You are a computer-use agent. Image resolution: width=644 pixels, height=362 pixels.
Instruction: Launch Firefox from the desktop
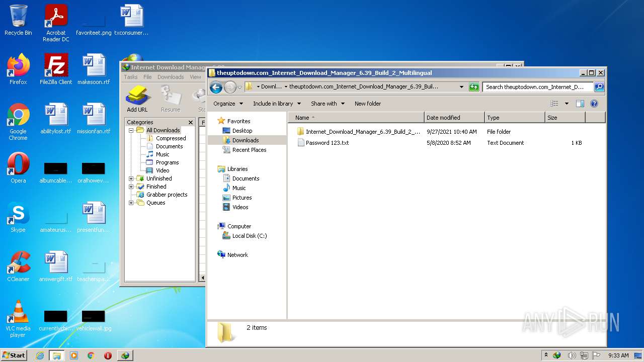[18, 69]
